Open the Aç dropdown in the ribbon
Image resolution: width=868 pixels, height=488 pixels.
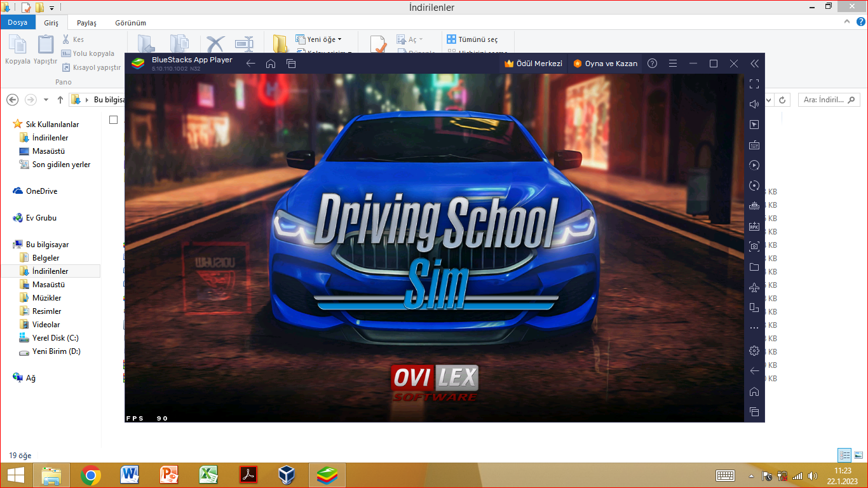[410, 39]
